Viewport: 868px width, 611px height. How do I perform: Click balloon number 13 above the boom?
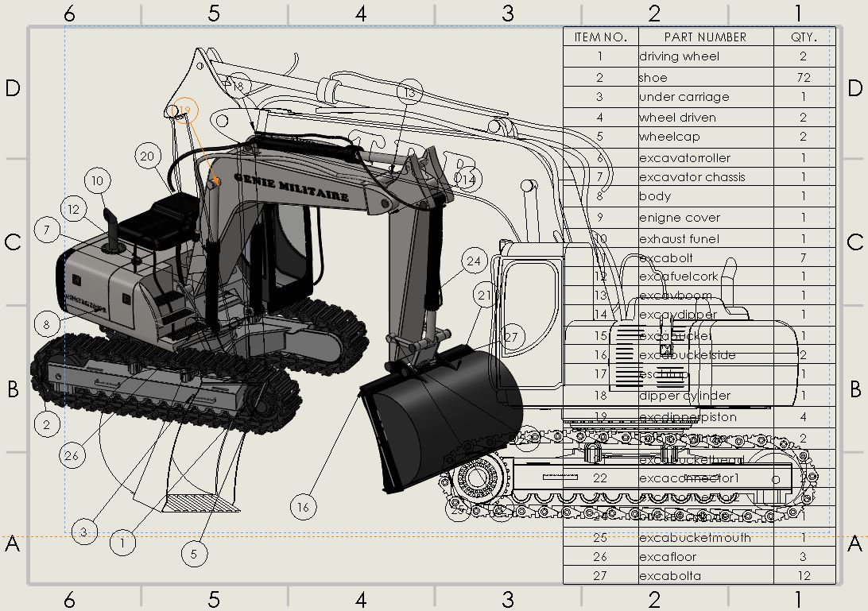point(410,92)
